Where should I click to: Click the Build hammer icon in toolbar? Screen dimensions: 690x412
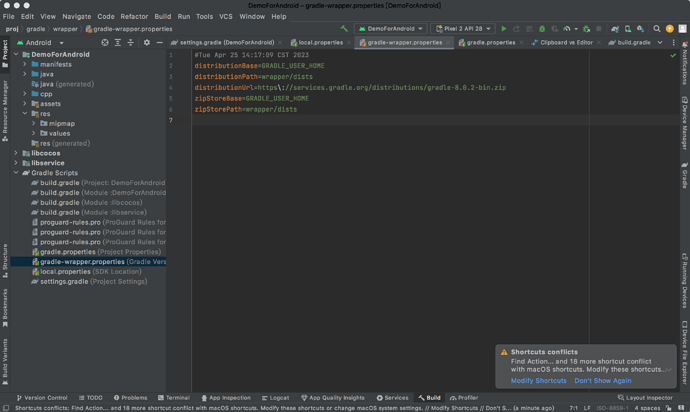345,29
